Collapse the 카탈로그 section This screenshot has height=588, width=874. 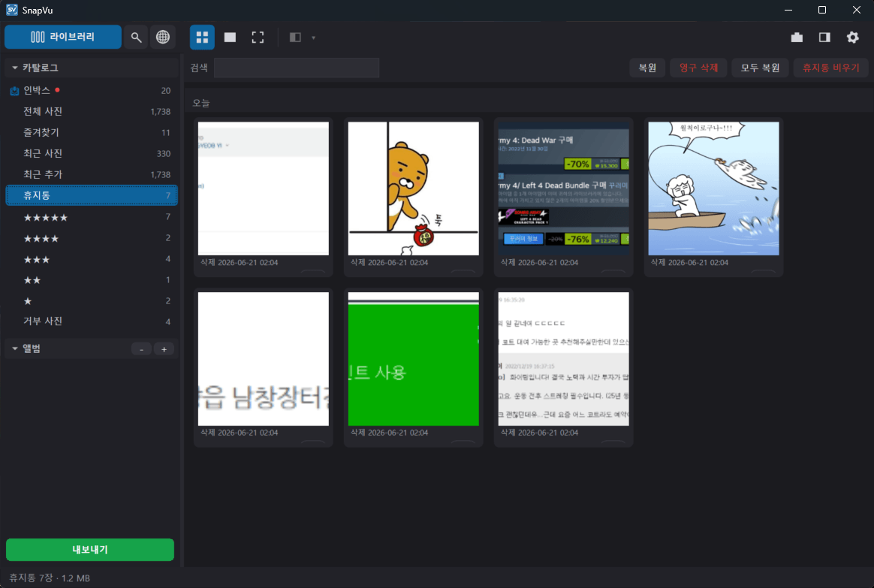(14, 68)
